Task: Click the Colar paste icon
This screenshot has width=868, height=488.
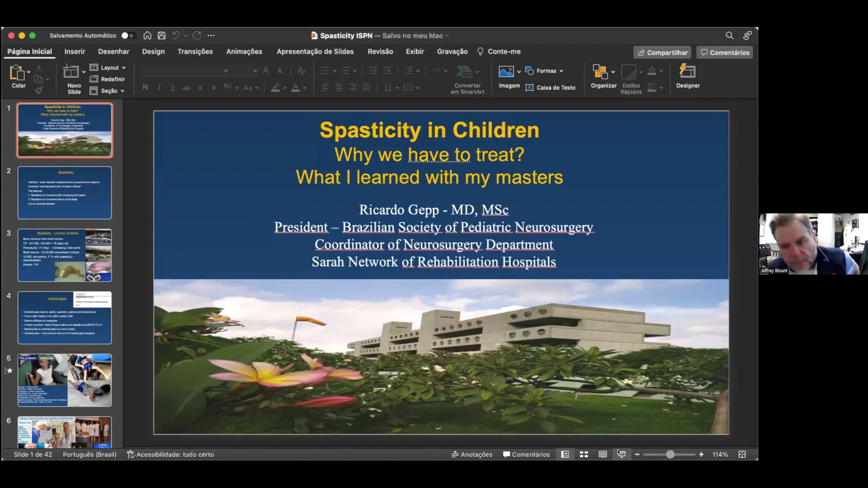Action: [17, 72]
